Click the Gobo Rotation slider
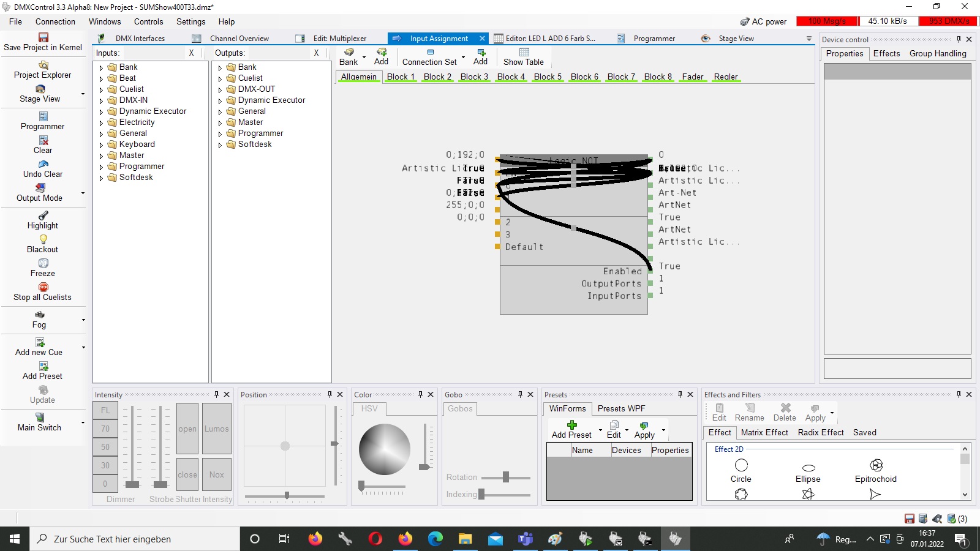Image resolution: width=980 pixels, height=551 pixels. [x=506, y=477]
